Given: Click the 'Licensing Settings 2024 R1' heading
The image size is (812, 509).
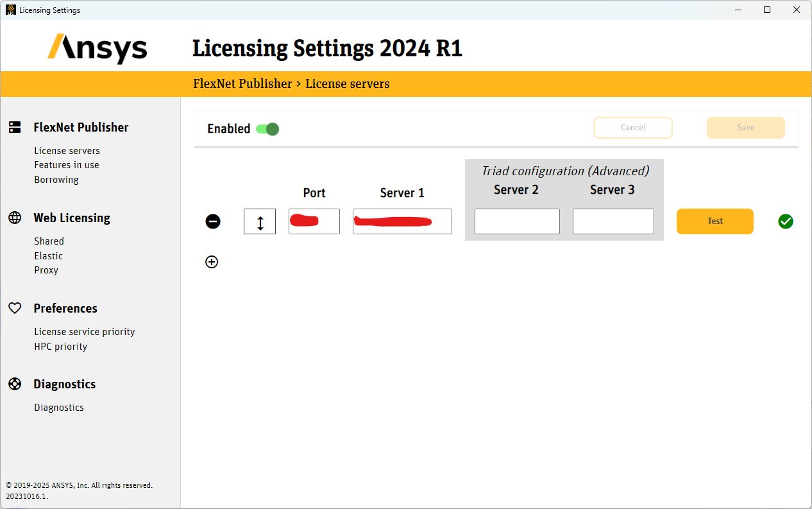Looking at the screenshot, I should (x=327, y=49).
